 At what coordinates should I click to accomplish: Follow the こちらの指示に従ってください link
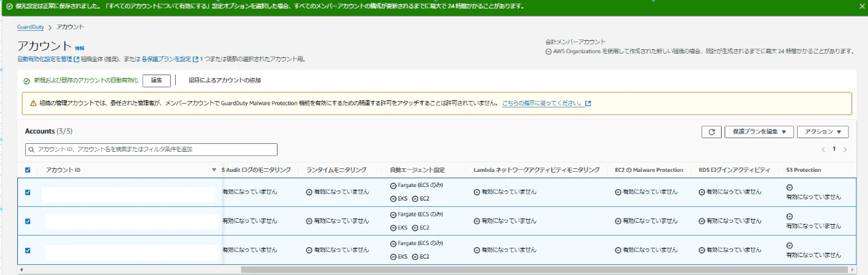[x=542, y=103]
